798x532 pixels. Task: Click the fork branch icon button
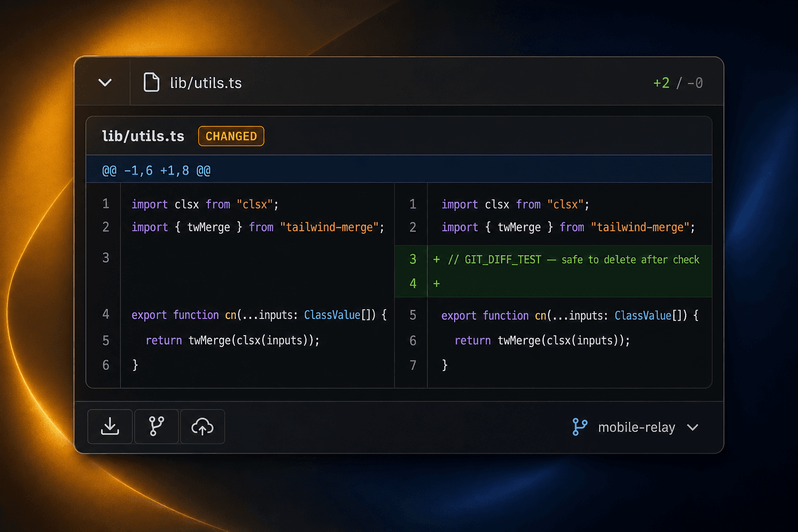point(156,427)
